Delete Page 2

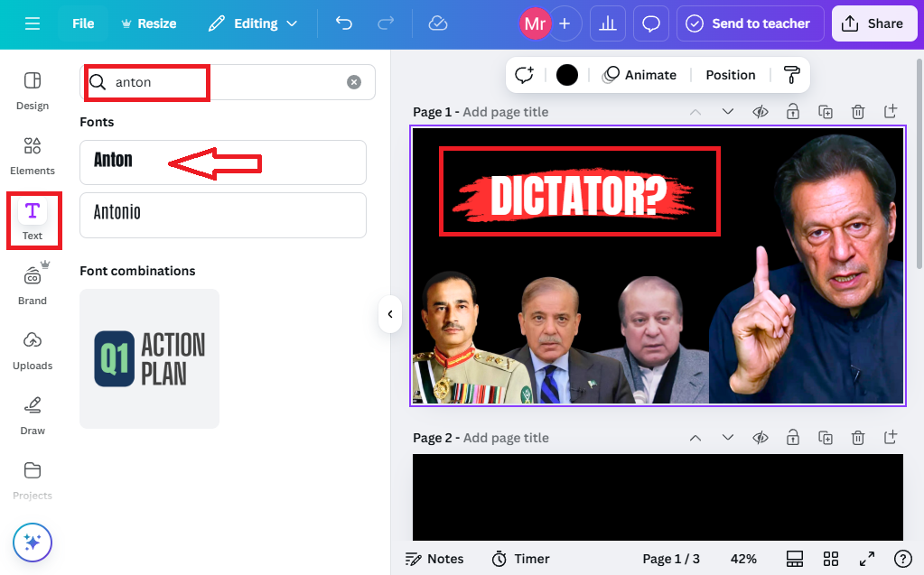pyautogui.click(x=858, y=437)
